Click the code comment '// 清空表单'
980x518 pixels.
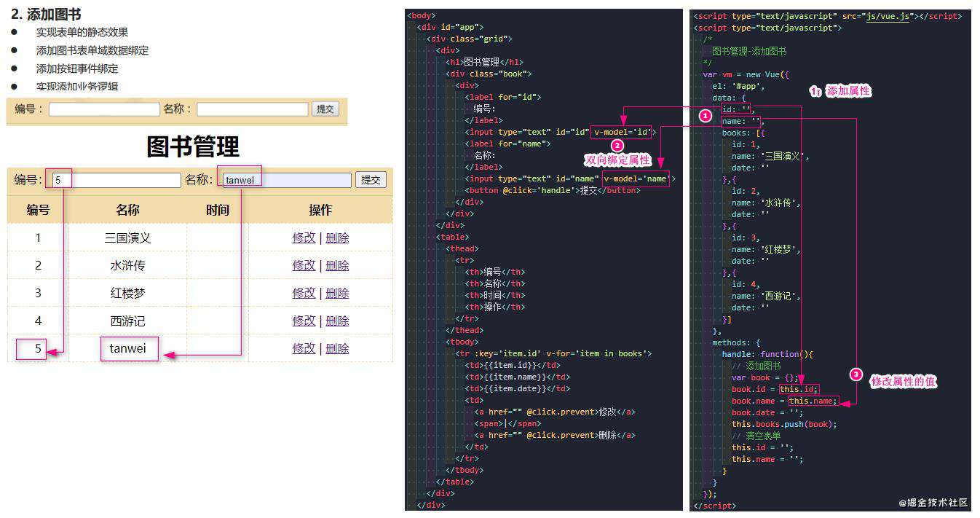756,436
